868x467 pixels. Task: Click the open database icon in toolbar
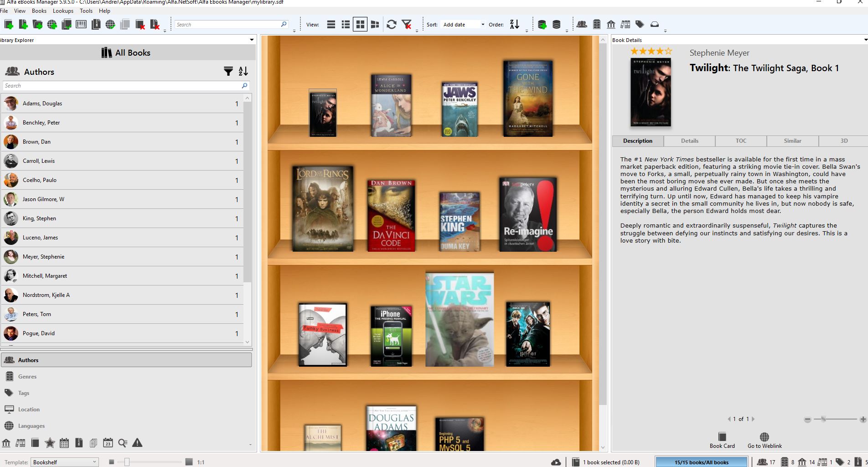pyautogui.click(x=556, y=25)
